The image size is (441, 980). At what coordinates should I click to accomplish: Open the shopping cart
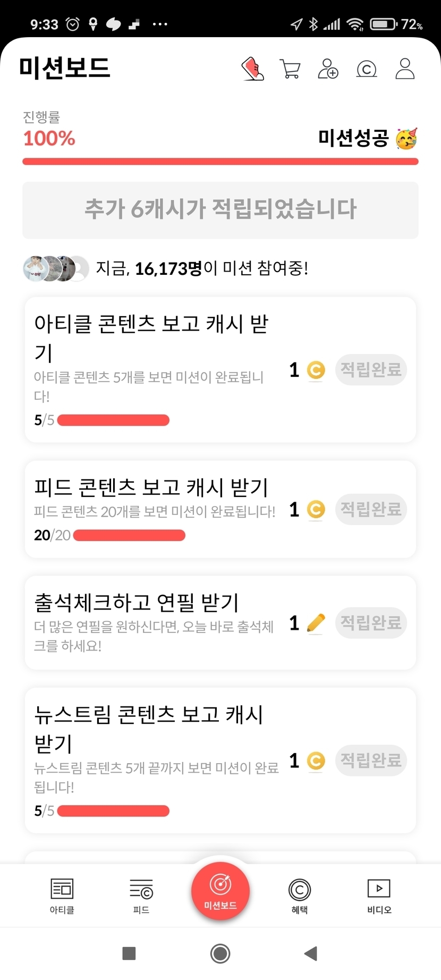[x=290, y=69]
